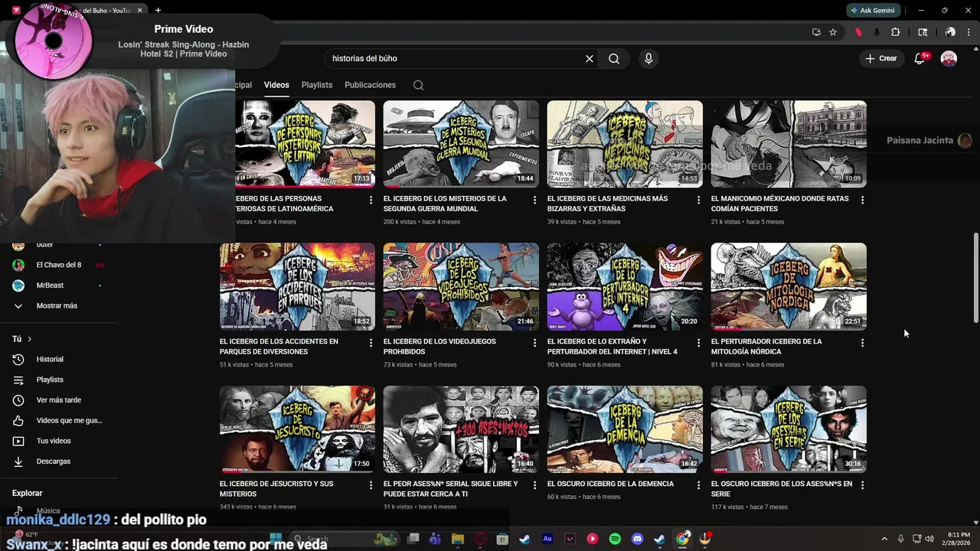Click the channel search magnifier next to Publicaciones
This screenshot has width=980, height=551.
(x=418, y=85)
